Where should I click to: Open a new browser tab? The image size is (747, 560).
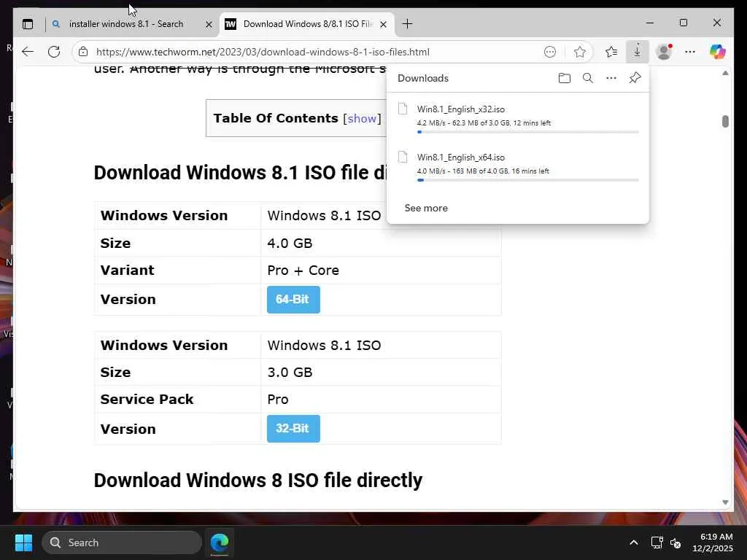(407, 24)
